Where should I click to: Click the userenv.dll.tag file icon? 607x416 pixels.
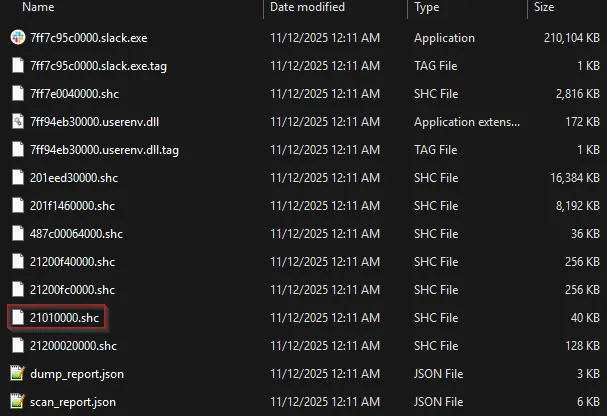click(x=17, y=149)
